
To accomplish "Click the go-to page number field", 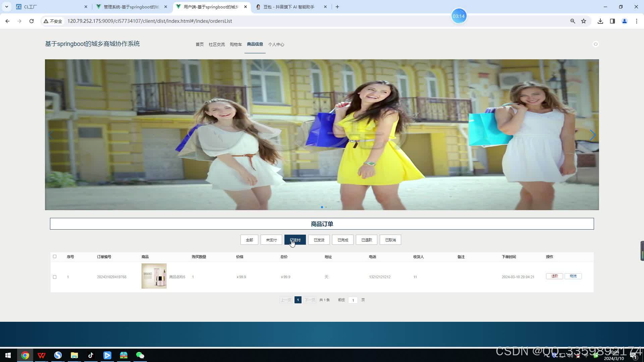I will pyautogui.click(x=353, y=300).
